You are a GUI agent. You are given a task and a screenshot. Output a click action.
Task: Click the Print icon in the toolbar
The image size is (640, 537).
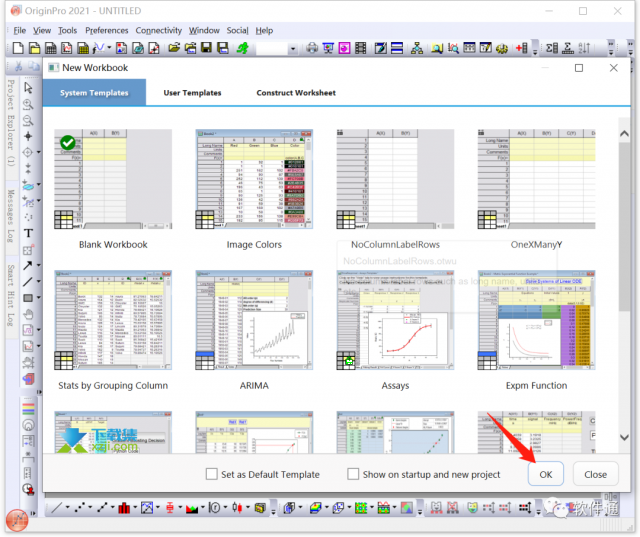(x=312, y=48)
